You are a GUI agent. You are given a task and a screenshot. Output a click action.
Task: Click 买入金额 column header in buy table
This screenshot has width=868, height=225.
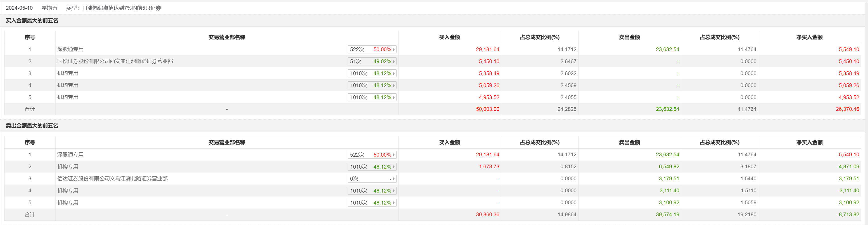[x=449, y=37]
